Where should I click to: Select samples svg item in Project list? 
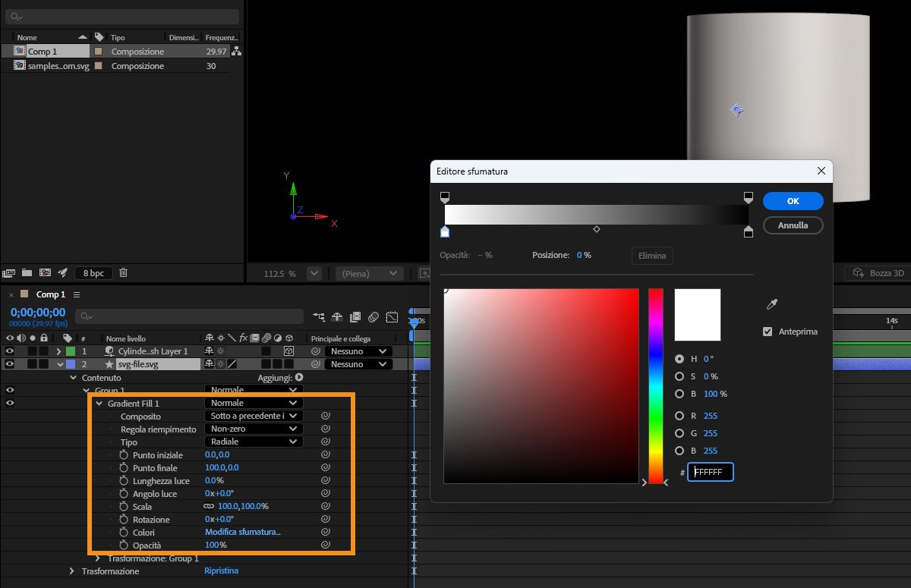pos(58,66)
